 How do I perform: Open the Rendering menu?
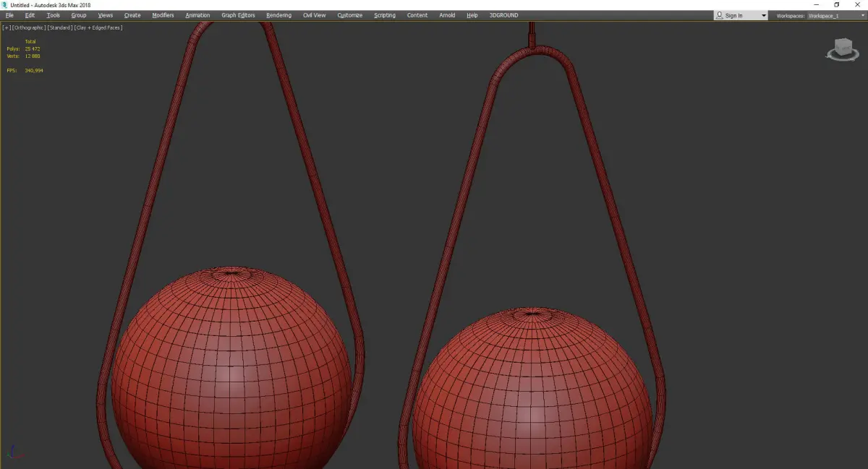(x=278, y=15)
